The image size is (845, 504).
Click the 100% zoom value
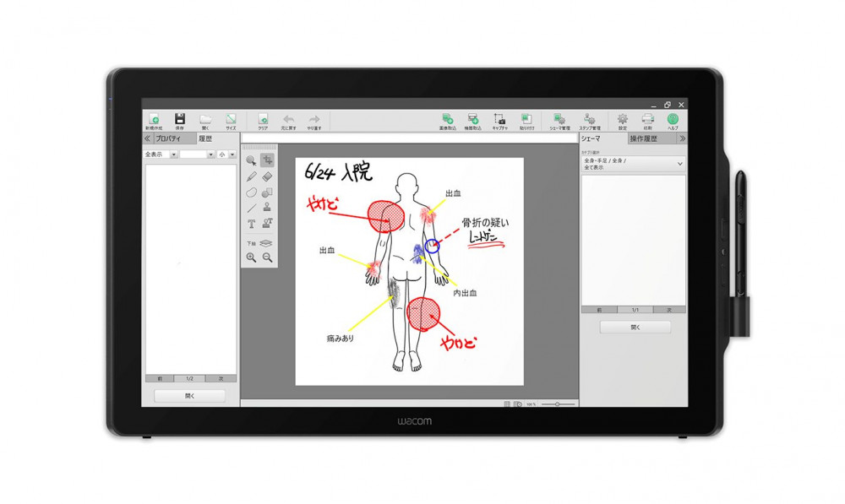pyautogui.click(x=531, y=404)
